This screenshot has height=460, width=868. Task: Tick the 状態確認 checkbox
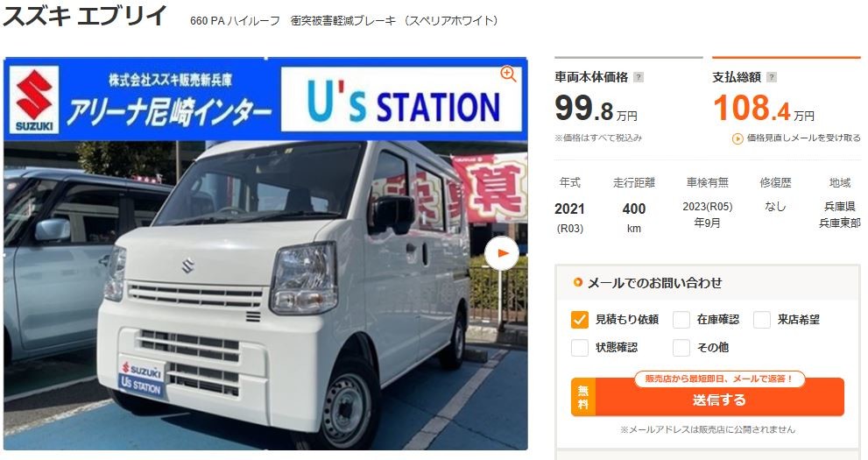point(580,348)
